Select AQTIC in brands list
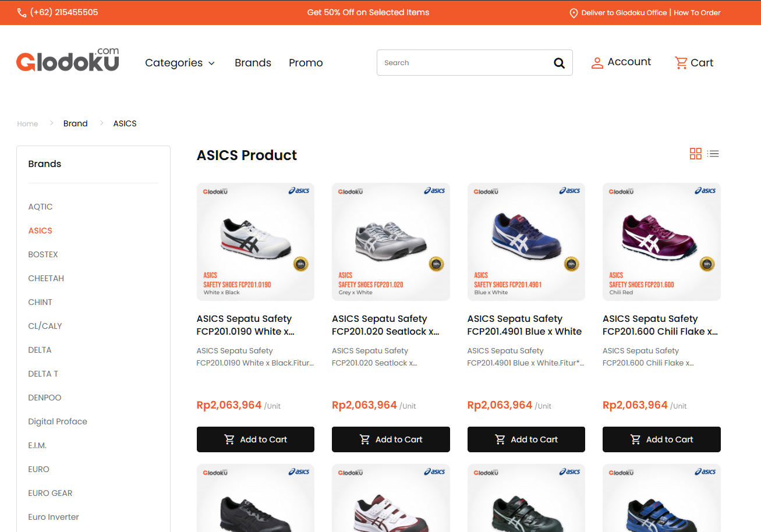The width and height of the screenshot is (761, 532). click(40, 207)
